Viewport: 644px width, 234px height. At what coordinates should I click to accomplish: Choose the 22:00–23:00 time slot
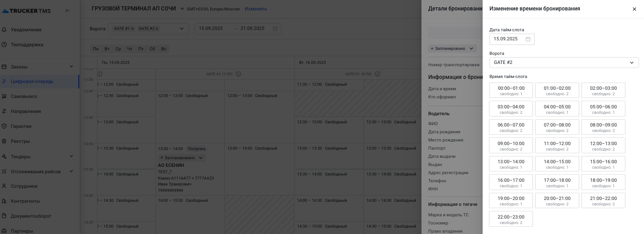511,219
